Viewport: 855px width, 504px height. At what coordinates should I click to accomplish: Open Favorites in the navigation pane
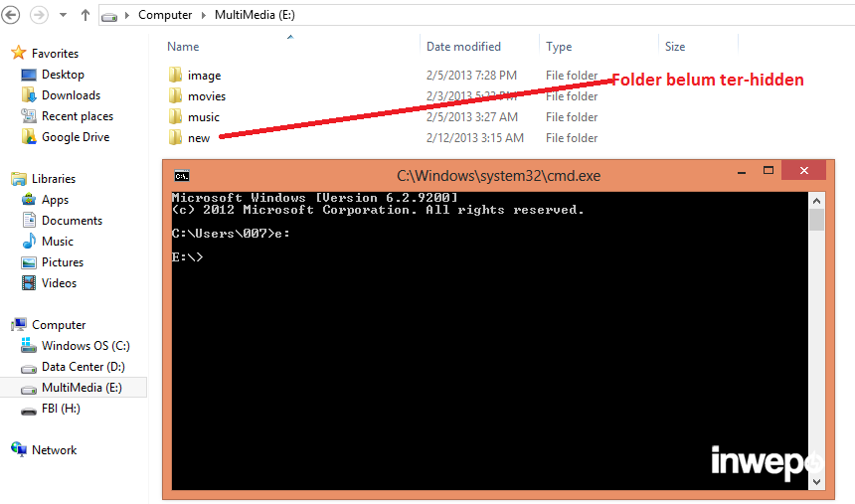click(55, 54)
